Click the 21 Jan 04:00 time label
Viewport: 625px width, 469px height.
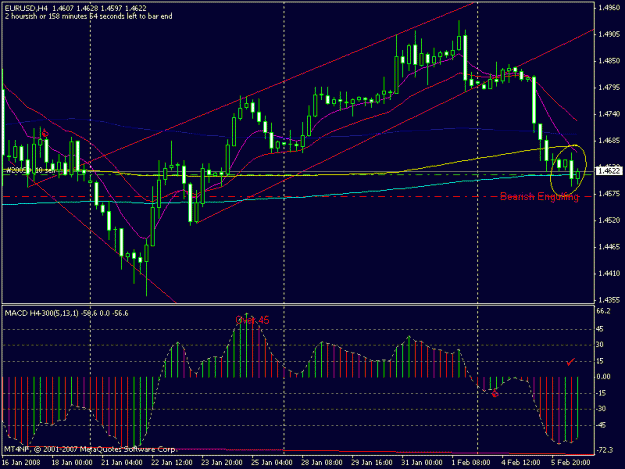pos(122,463)
